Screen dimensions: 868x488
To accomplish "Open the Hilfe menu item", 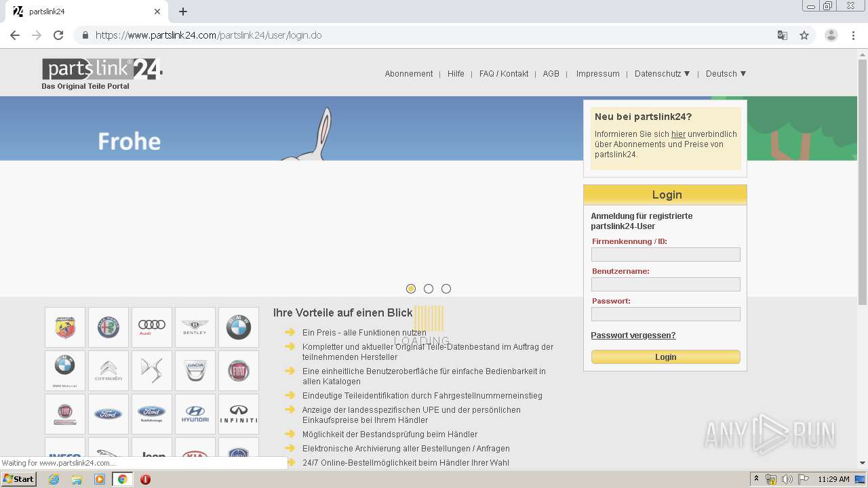I will click(456, 74).
